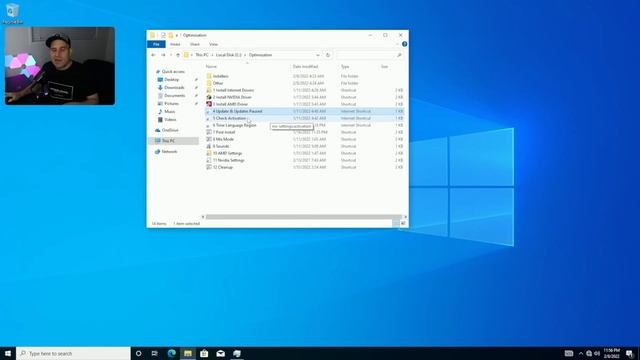The height and width of the screenshot is (360, 640).
Task: Open Desktop in Quick access
Action: 171,80
